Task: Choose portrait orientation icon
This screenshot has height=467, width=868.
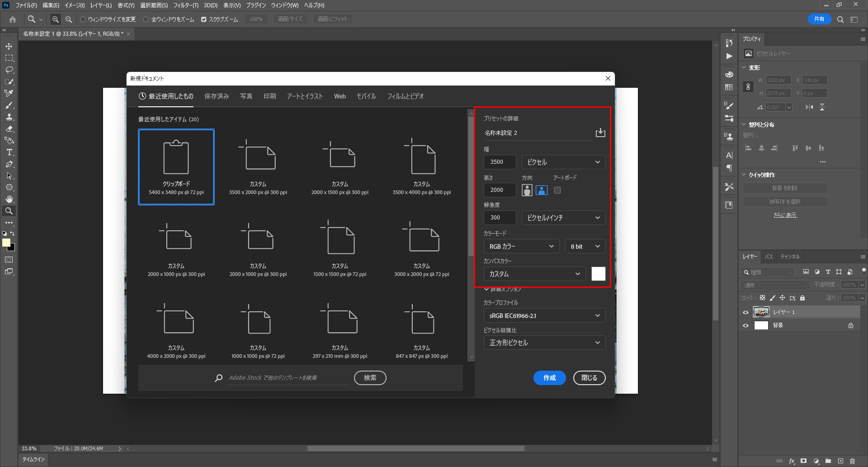Action: pyautogui.click(x=527, y=190)
